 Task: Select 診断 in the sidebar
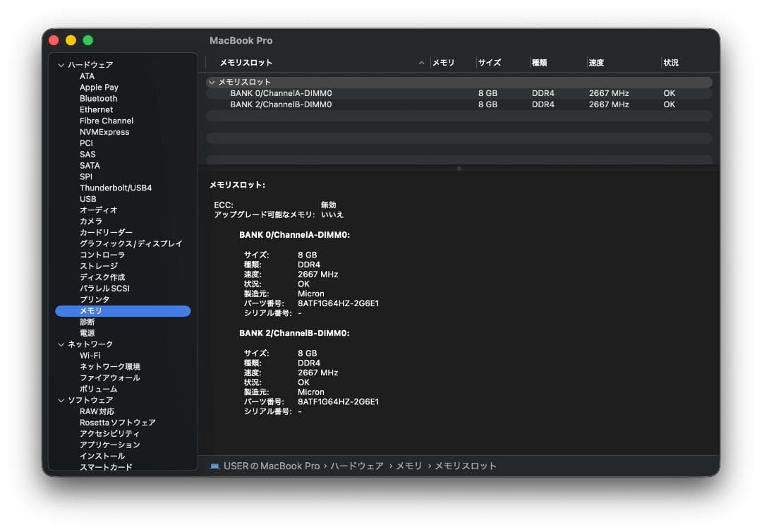[87, 322]
